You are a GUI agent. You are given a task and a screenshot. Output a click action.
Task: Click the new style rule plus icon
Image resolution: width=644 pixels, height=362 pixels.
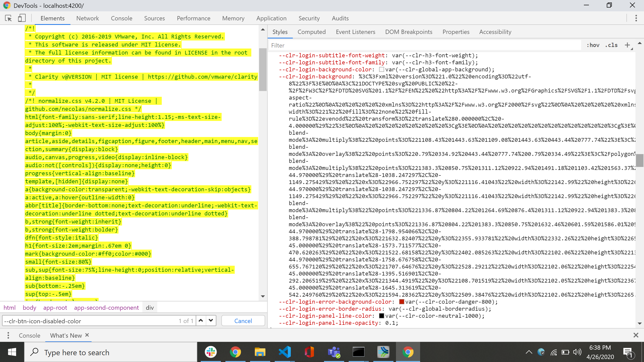pos(627,45)
